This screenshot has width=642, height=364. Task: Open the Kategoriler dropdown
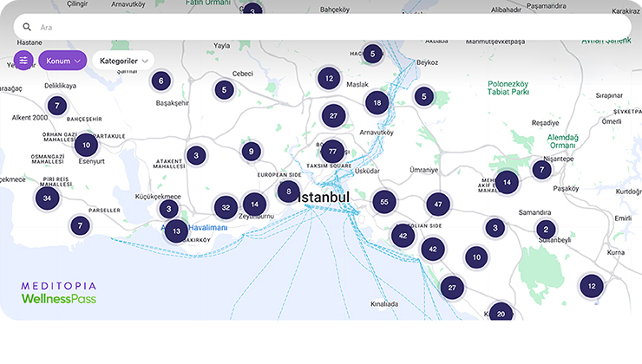tap(122, 61)
